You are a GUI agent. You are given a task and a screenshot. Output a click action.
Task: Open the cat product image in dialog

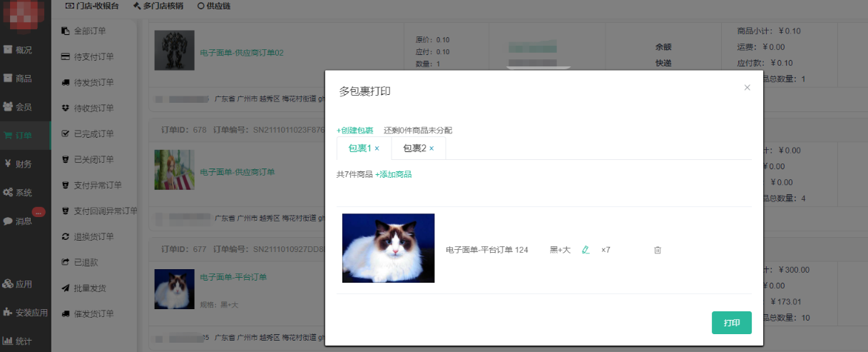coord(388,248)
